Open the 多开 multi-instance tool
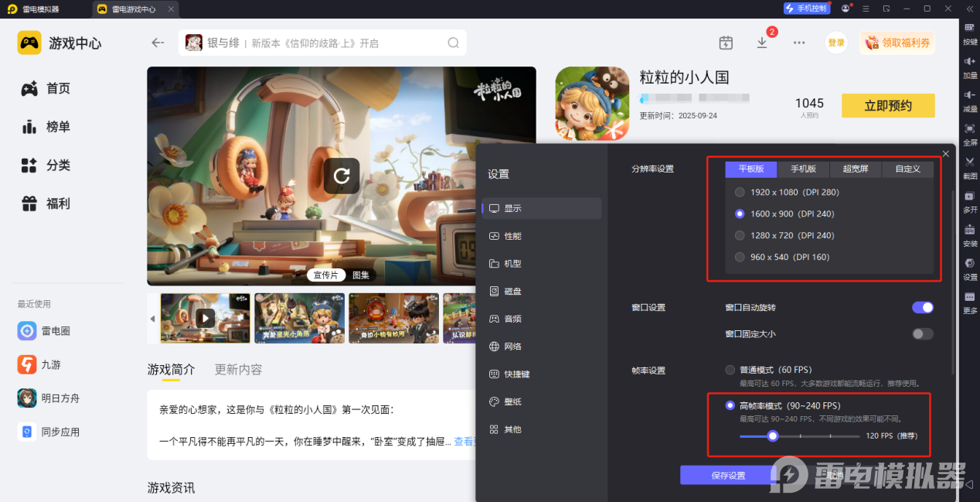The height and width of the screenshot is (502, 980). (969, 196)
